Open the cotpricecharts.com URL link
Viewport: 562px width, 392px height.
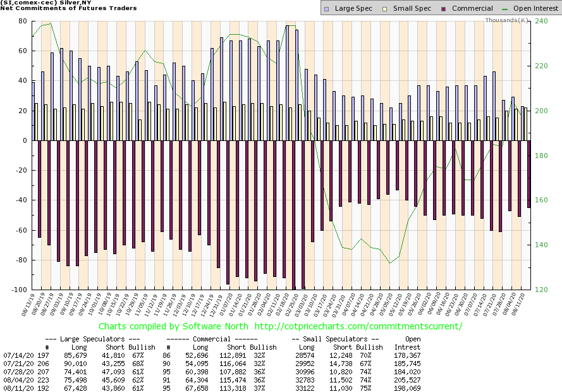[x=362, y=326]
